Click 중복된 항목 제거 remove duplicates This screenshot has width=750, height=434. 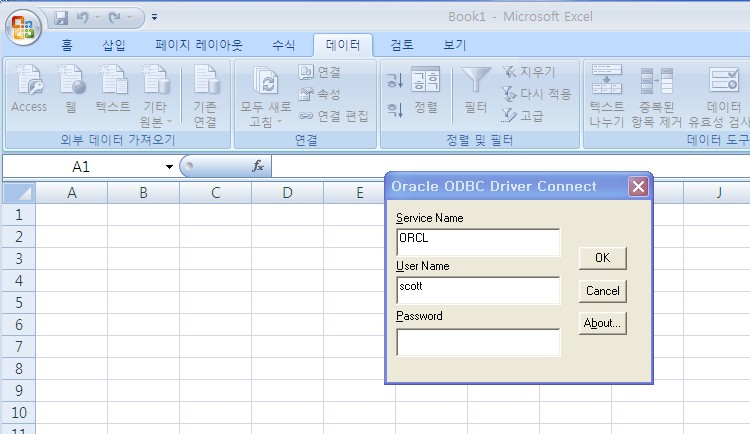(656, 96)
